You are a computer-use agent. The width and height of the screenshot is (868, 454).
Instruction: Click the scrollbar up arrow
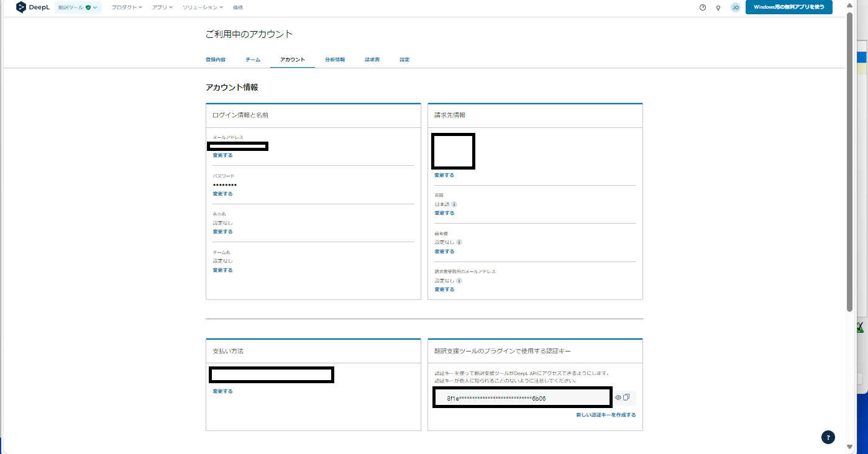click(x=850, y=6)
